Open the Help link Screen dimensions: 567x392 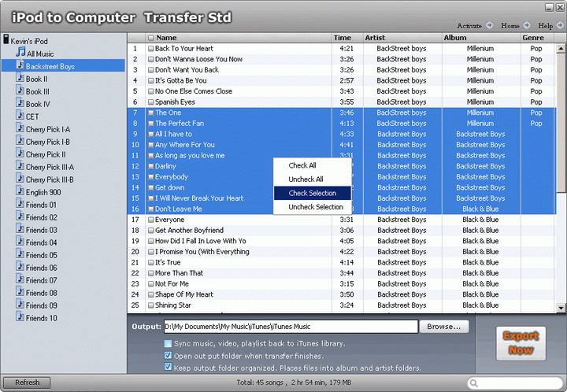coord(545,26)
